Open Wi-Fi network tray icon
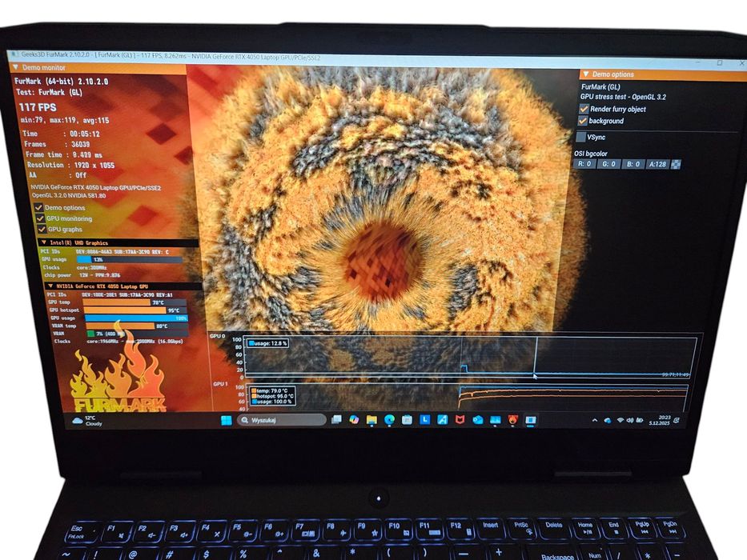The image size is (747, 560). point(620,421)
